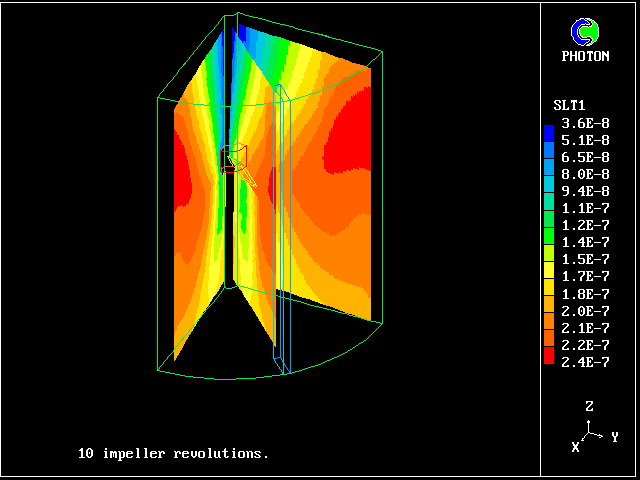Viewport: 640px width, 480px height.
Task: Select the SLT1 legend title
Action: [x=569, y=105]
